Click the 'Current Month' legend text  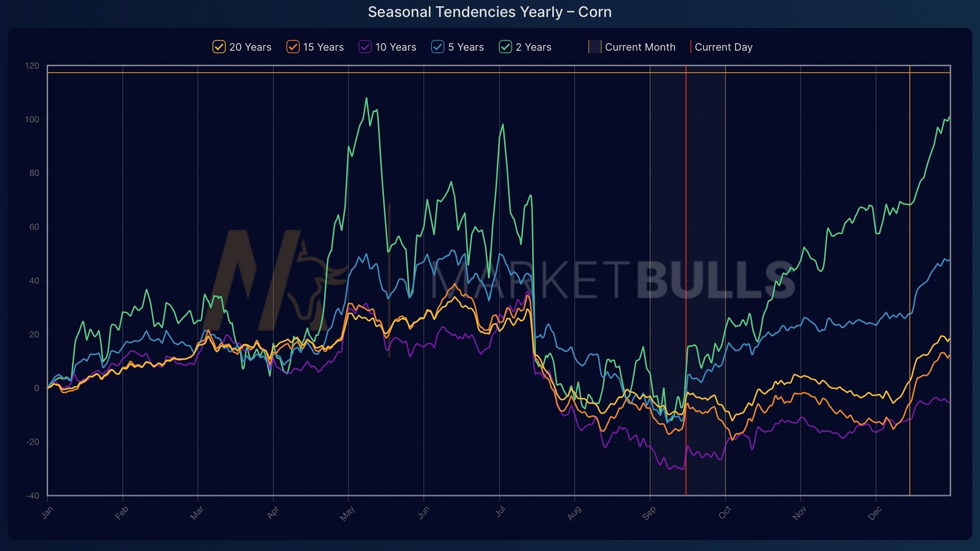coord(640,47)
